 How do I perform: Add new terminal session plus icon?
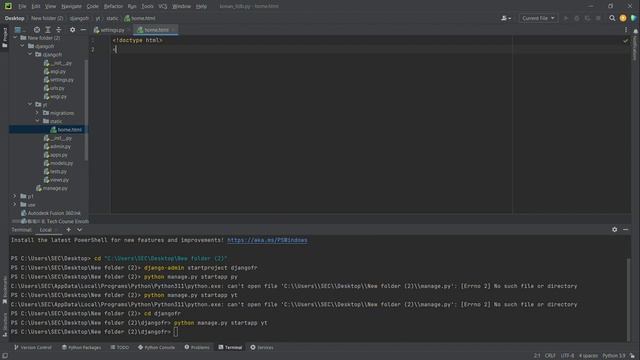(x=69, y=230)
